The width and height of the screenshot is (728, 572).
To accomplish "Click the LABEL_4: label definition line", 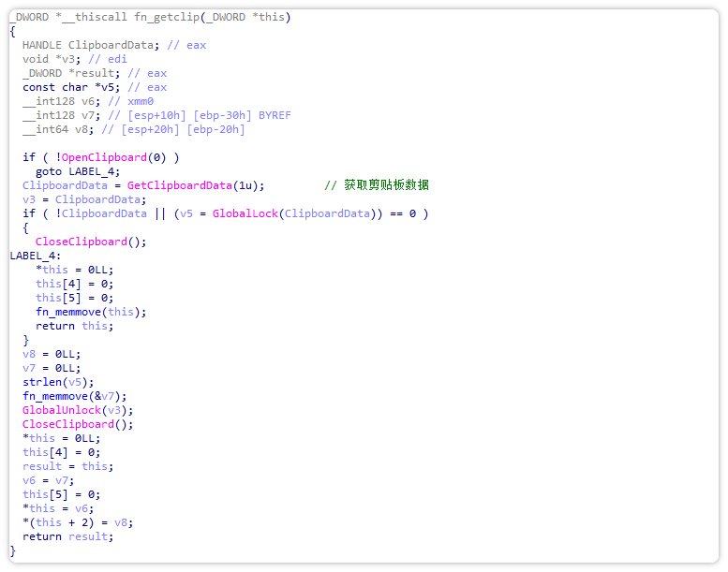I will click(36, 256).
